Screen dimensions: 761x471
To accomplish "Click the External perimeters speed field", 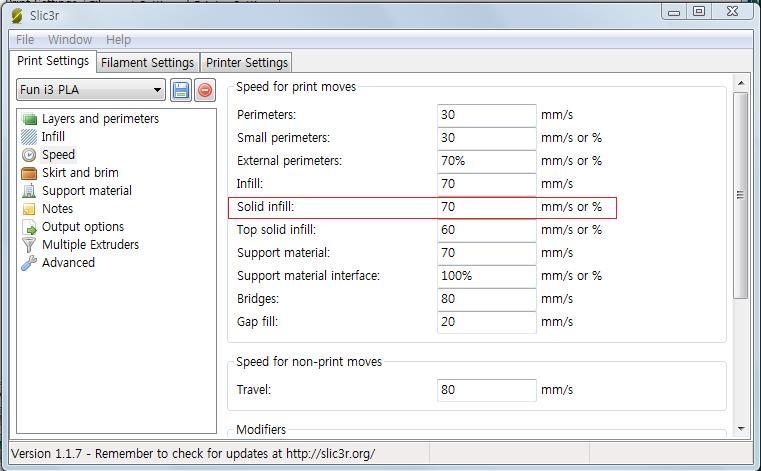I will [x=487, y=161].
